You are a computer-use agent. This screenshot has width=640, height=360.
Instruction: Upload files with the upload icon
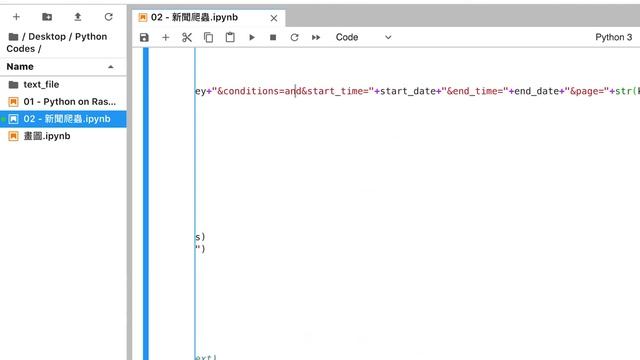(x=78, y=17)
